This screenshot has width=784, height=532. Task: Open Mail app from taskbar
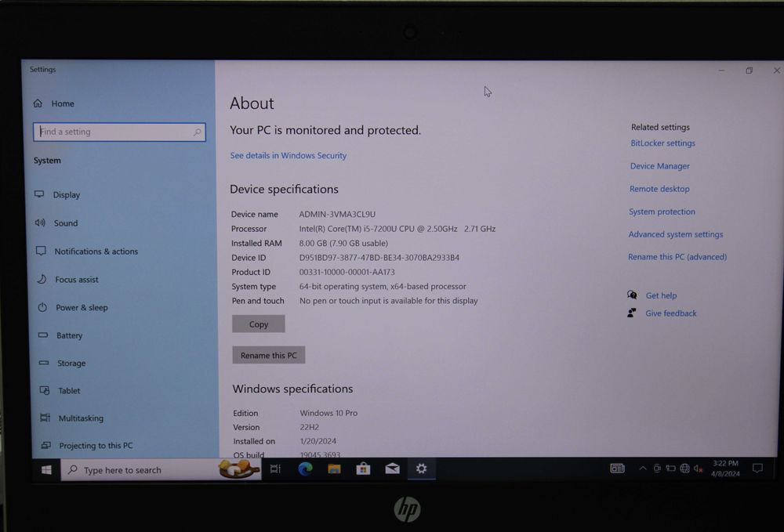[393, 468]
